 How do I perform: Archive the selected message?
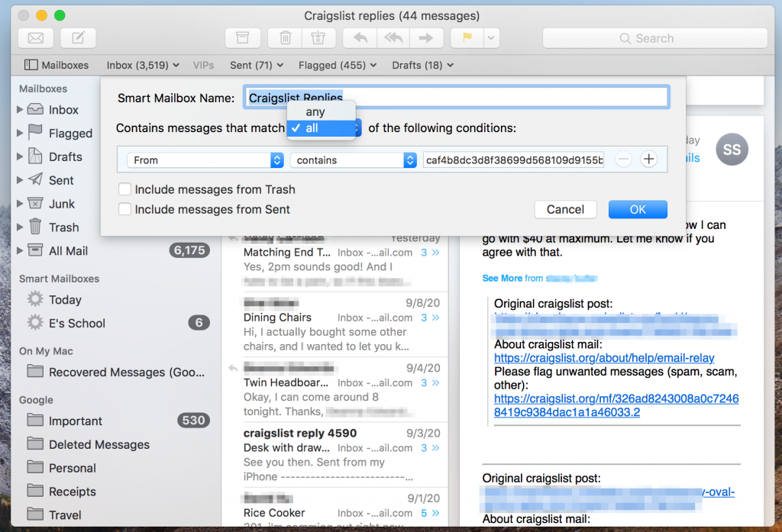(242, 38)
